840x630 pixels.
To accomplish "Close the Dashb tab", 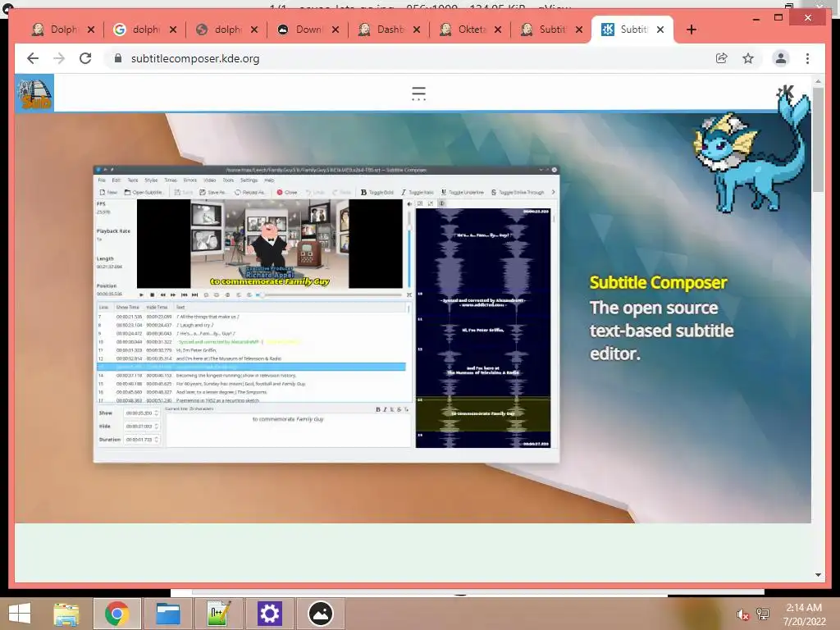I will (x=417, y=30).
